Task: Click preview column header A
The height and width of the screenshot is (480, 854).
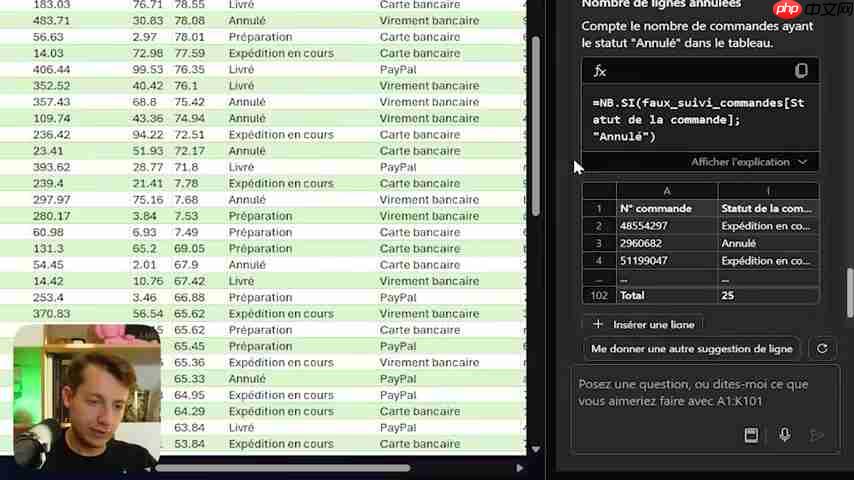Action: pos(667,191)
